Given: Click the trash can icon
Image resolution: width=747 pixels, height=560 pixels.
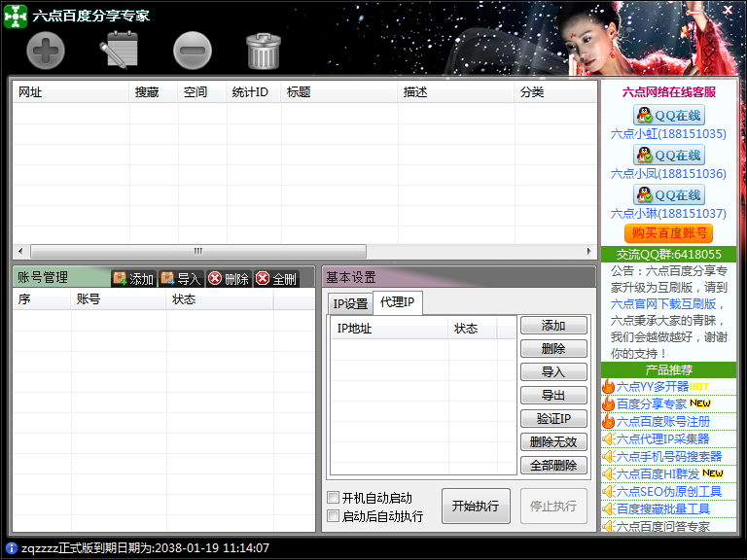Looking at the screenshot, I should coord(263,51).
